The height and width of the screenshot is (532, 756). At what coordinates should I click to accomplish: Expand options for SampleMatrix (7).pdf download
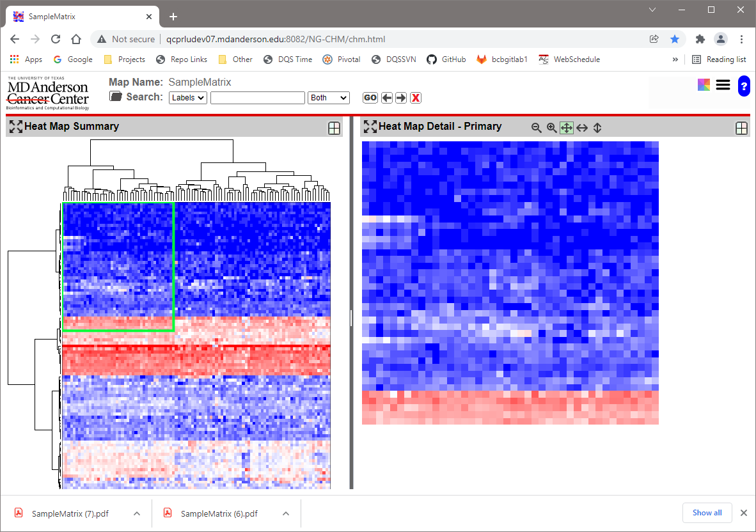(136, 513)
